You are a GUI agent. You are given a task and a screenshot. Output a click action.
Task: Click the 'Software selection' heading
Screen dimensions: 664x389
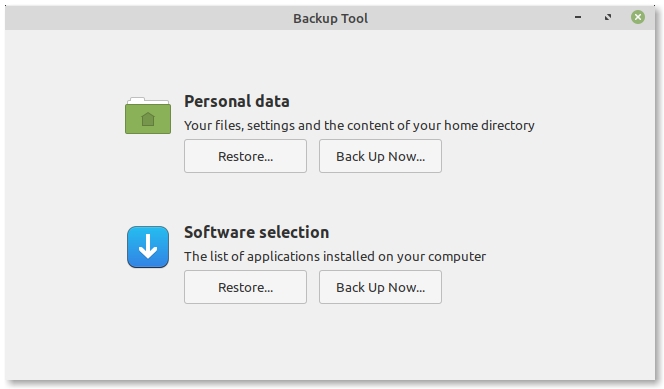pos(257,232)
